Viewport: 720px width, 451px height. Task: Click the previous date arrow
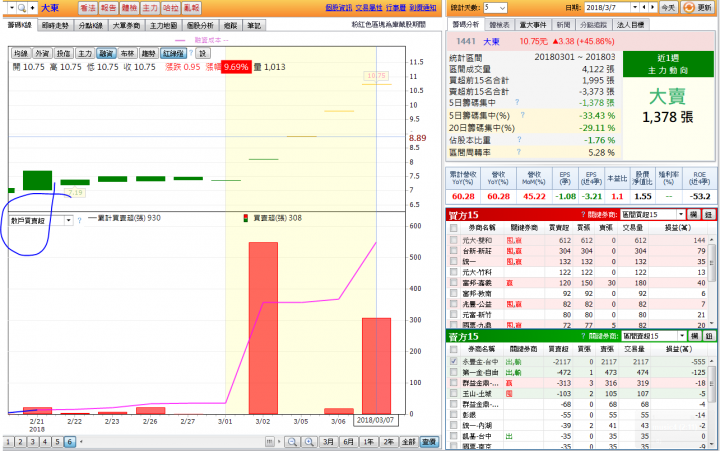(x=644, y=8)
